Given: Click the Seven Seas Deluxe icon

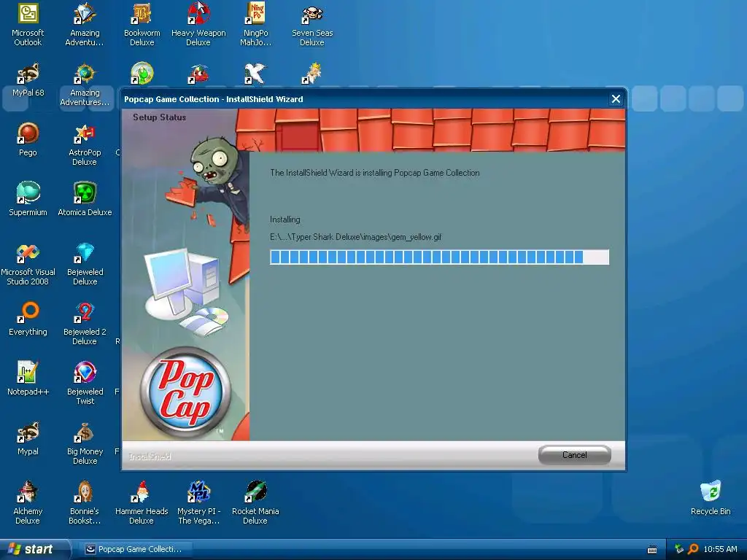Looking at the screenshot, I should coord(312,24).
